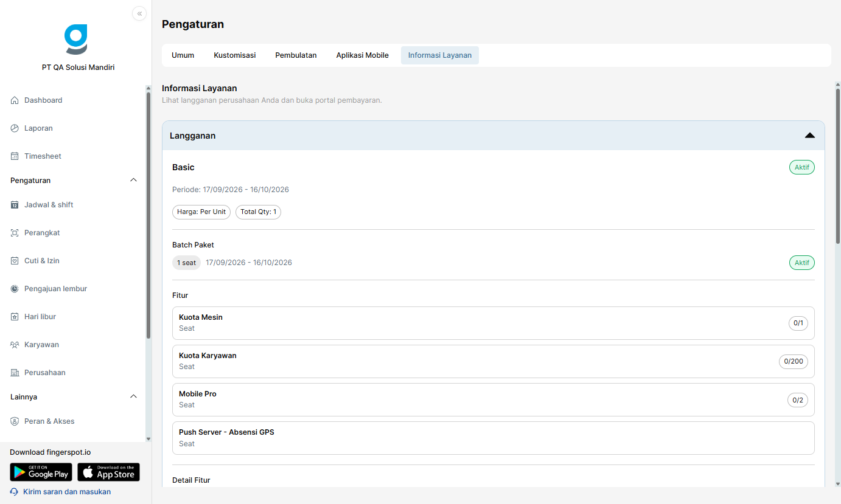Go to the Pembulatan tab
This screenshot has height=504, width=841.
tap(296, 55)
